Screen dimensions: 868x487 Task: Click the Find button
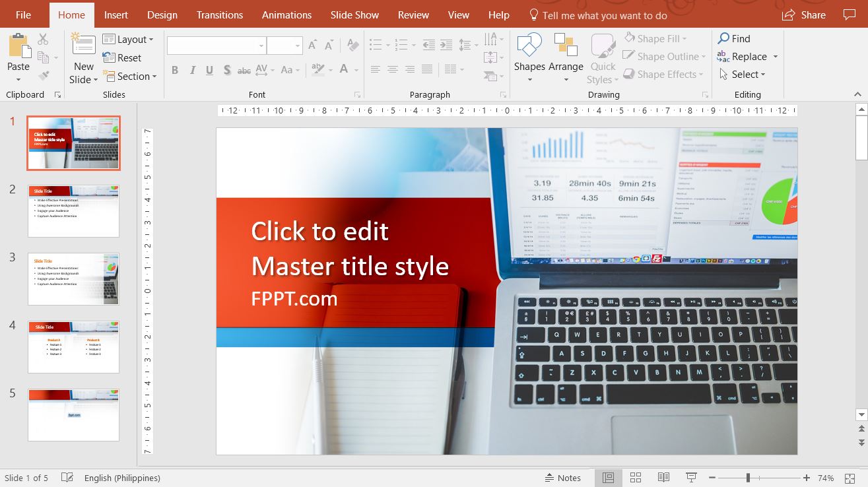pyautogui.click(x=734, y=39)
